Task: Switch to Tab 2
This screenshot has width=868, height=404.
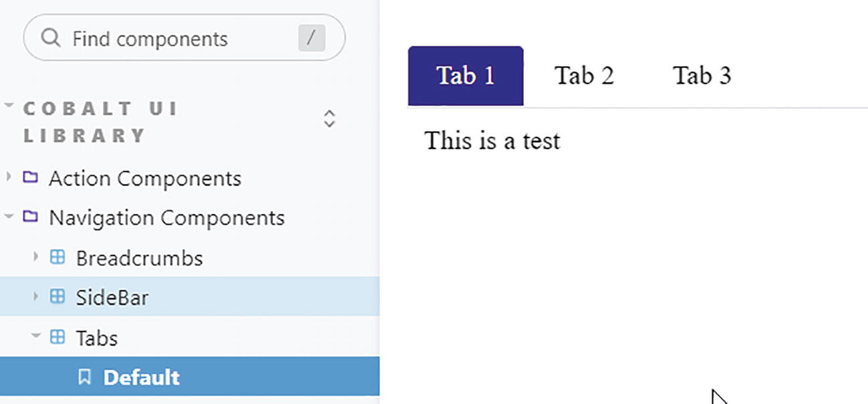Action: pyautogui.click(x=584, y=75)
